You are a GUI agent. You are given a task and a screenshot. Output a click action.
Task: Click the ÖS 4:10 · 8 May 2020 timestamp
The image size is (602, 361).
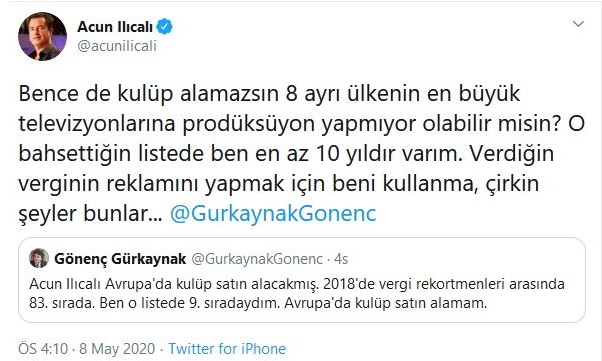click(x=86, y=349)
